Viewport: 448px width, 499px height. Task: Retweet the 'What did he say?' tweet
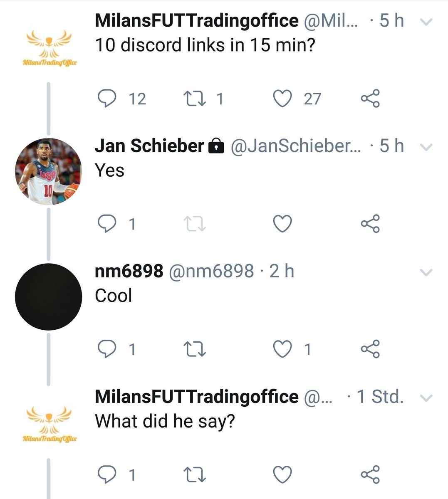(195, 474)
